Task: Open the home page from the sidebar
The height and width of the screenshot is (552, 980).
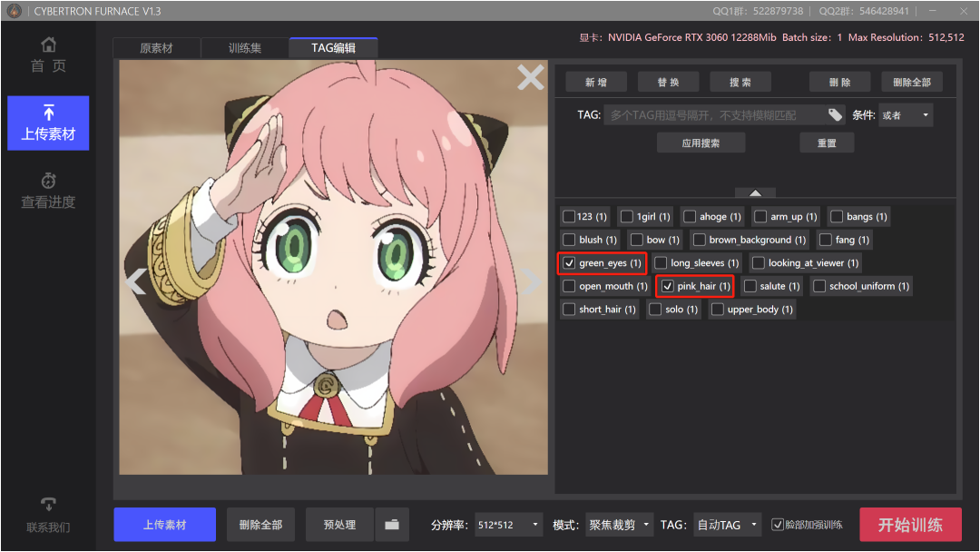Action: point(48,55)
